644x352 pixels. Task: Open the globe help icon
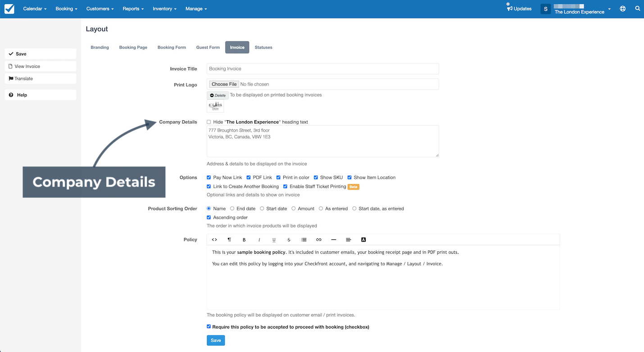623,9
